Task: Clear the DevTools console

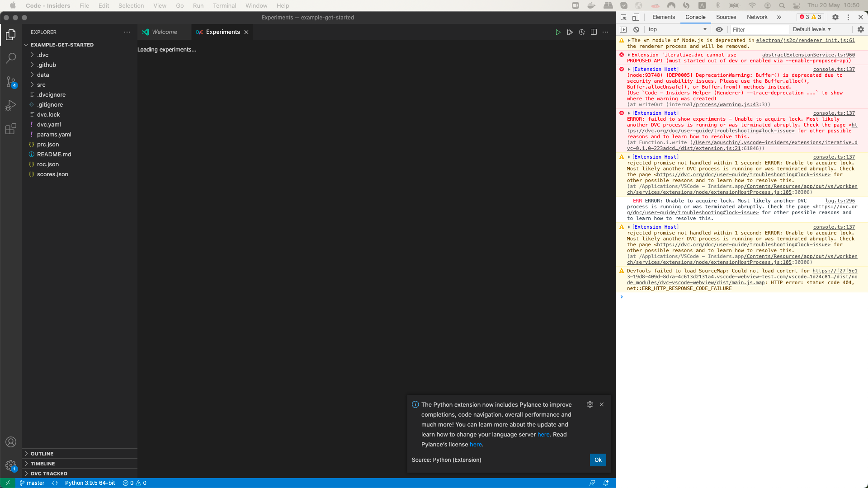Action: click(636, 29)
